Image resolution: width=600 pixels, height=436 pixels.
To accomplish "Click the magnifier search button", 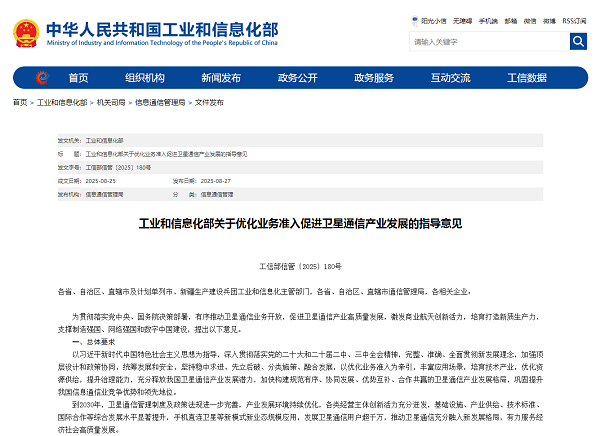I will 578,41.
